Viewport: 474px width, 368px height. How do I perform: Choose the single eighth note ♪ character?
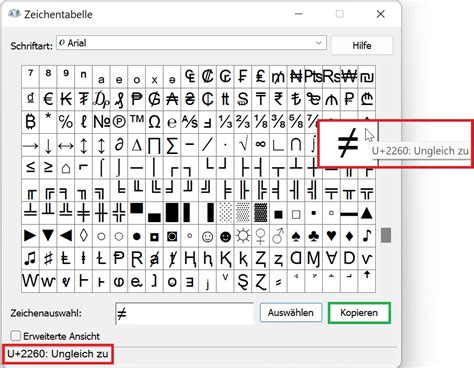[367, 236]
